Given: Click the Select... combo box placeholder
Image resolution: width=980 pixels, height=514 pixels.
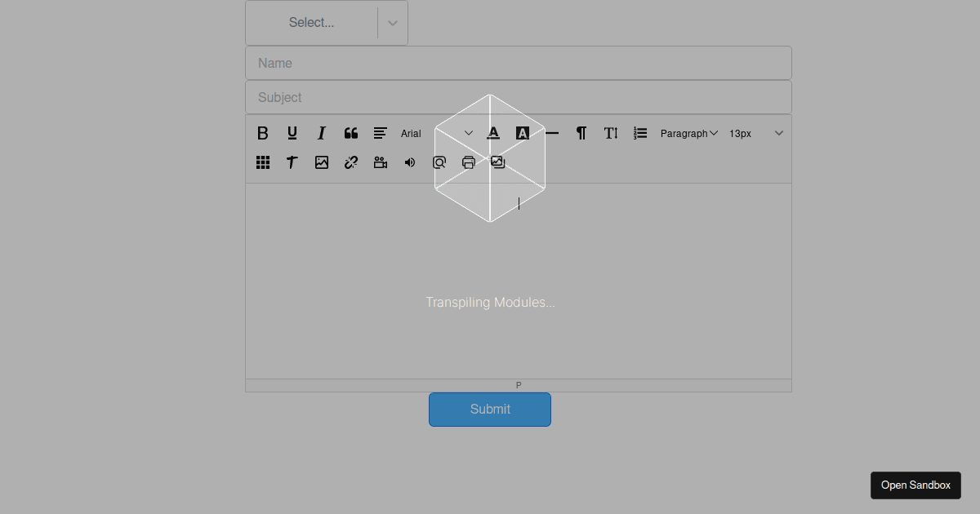Looking at the screenshot, I should coord(311,23).
